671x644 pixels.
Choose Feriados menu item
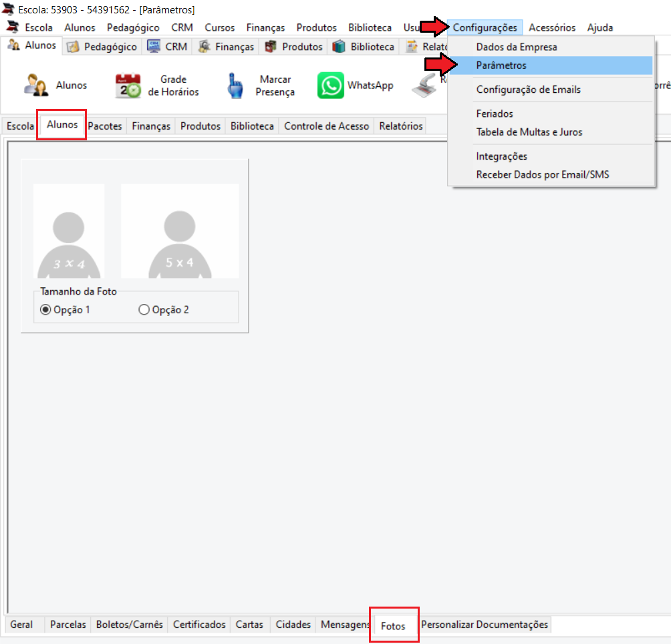tap(551, 114)
